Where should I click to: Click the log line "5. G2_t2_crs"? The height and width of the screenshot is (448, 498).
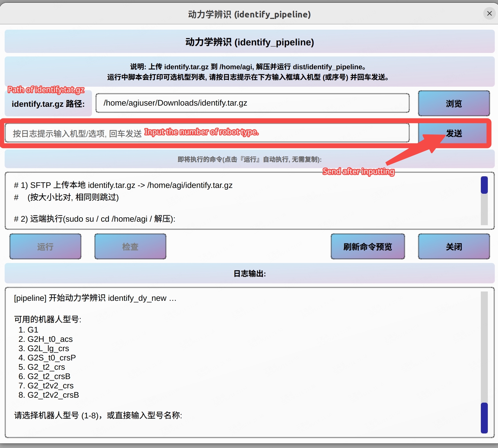pos(42,367)
